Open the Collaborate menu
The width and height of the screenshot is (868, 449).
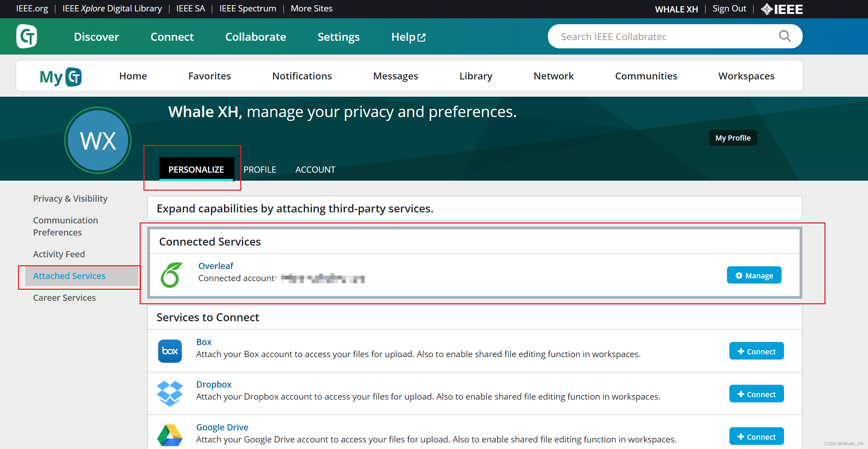(x=255, y=37)
